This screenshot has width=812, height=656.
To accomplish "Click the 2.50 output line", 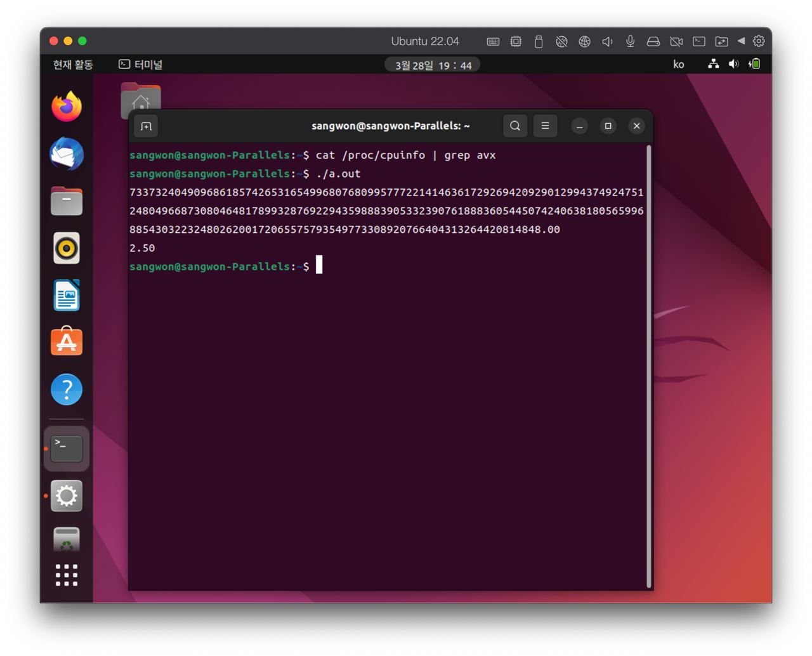I will (x=142, y=248).
